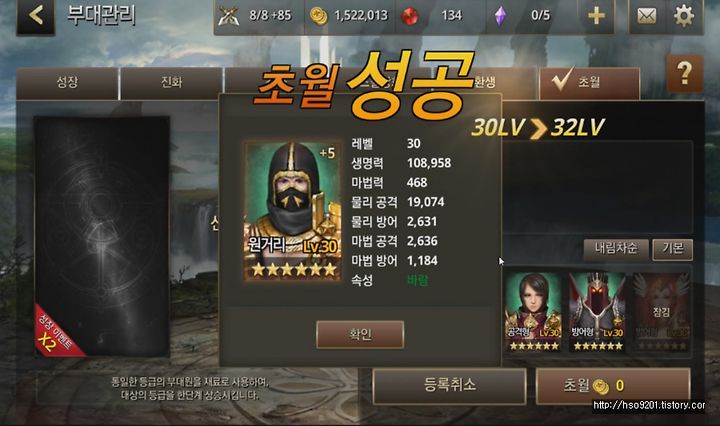Tap the crossed swords stamina icon
The width and height of the screenshot is (720, 426).
pos(228,16)
